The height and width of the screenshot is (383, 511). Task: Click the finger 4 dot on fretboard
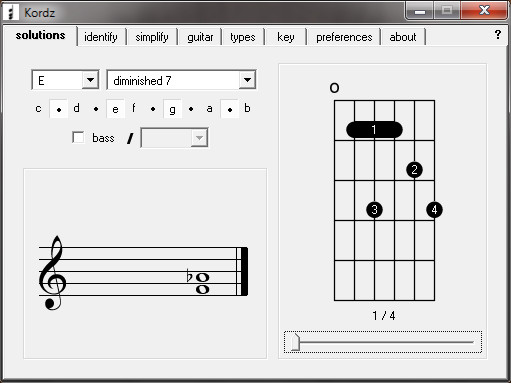(434, 210)
